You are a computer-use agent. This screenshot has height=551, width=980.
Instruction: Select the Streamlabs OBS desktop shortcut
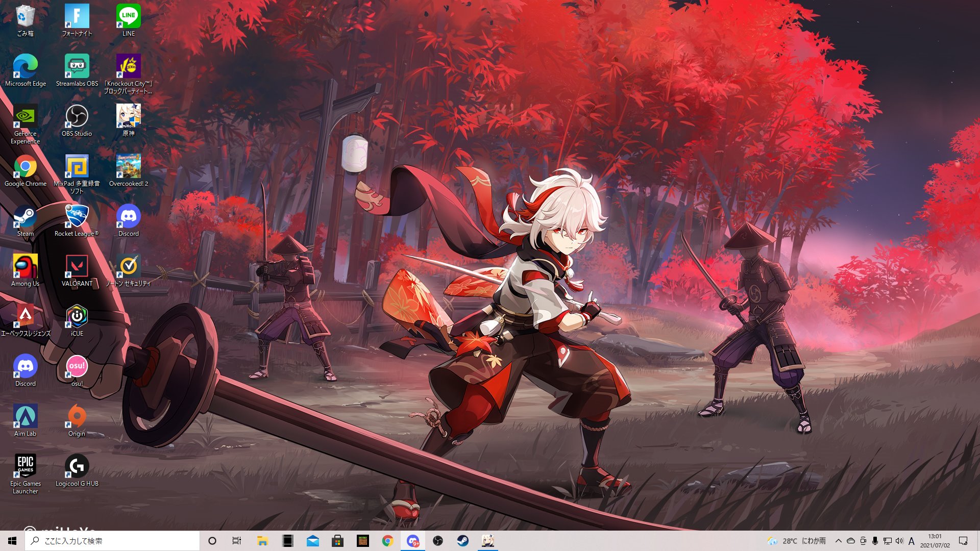tap(77, 70)
